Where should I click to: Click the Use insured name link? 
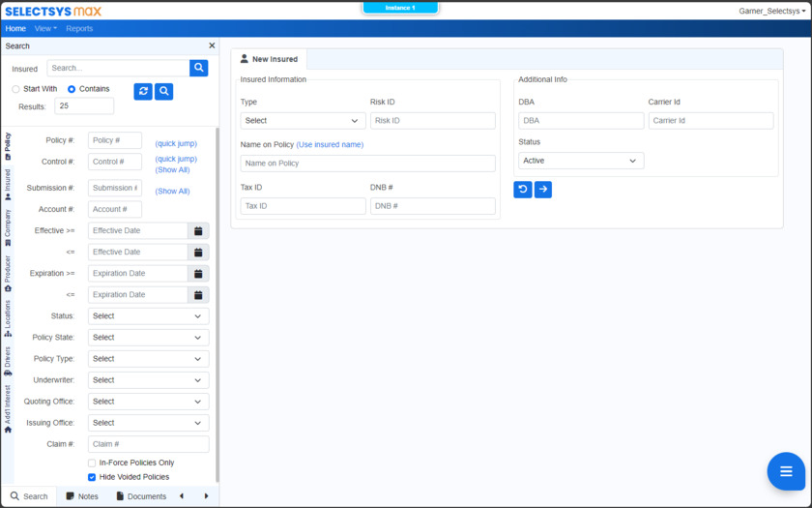click(x=330, y=144)
